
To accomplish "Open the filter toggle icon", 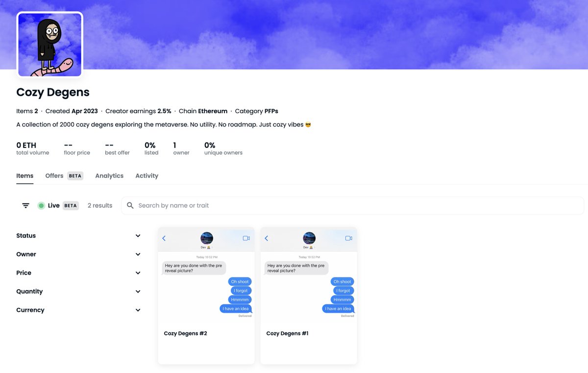I will click(25, 206).
